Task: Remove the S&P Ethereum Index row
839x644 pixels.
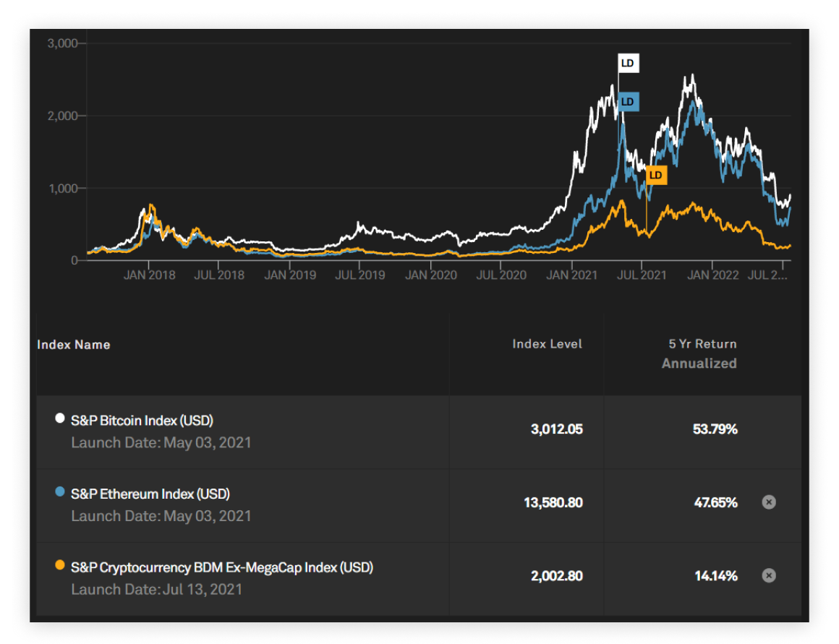Action: click(x=769, y=502)
